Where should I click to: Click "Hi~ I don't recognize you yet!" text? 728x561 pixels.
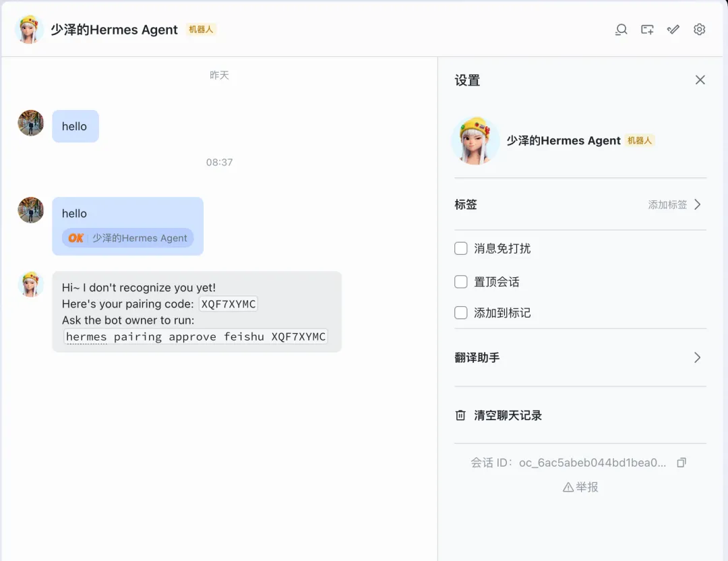139,287
